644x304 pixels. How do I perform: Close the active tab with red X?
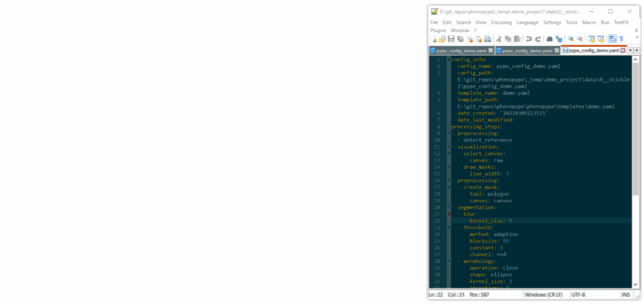coord(623,50)
